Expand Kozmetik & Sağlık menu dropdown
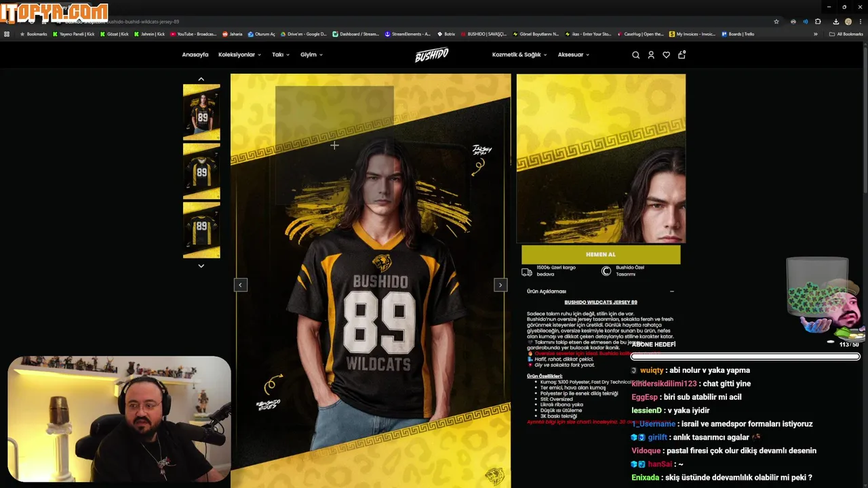This screenshot has width=868, height=488. [x=519, y=55]
